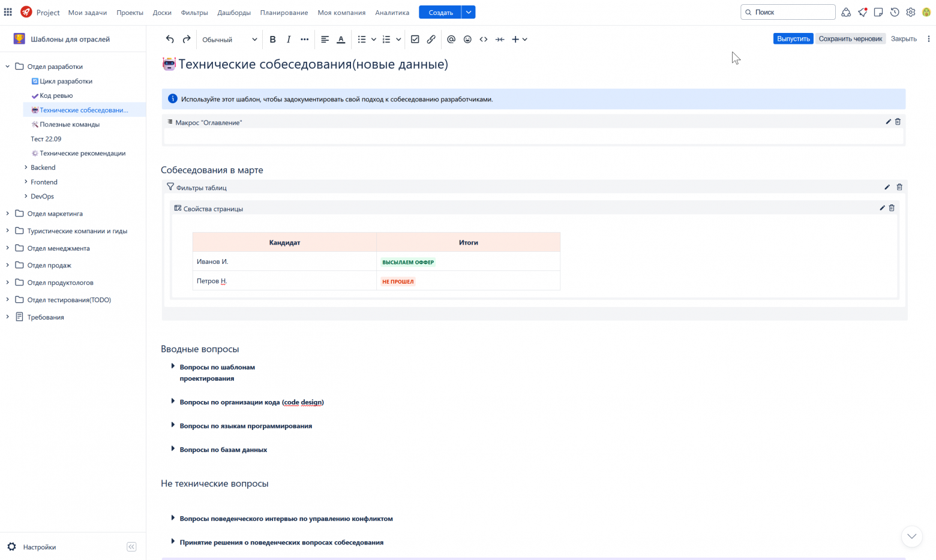Image resolution: width=936 pixels, height=560 pixels.
Task: Publish page with Выпустить button
Action: (793, 38)
